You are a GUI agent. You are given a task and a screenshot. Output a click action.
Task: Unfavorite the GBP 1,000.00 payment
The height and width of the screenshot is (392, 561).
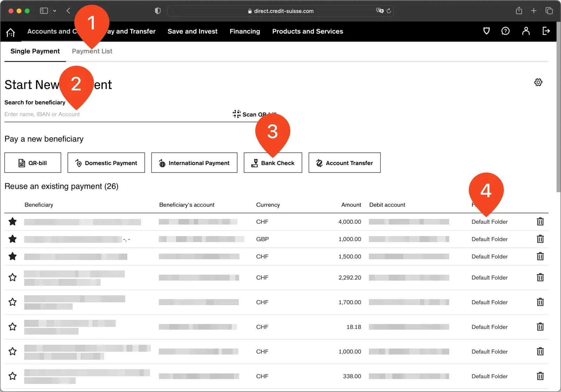13,239
